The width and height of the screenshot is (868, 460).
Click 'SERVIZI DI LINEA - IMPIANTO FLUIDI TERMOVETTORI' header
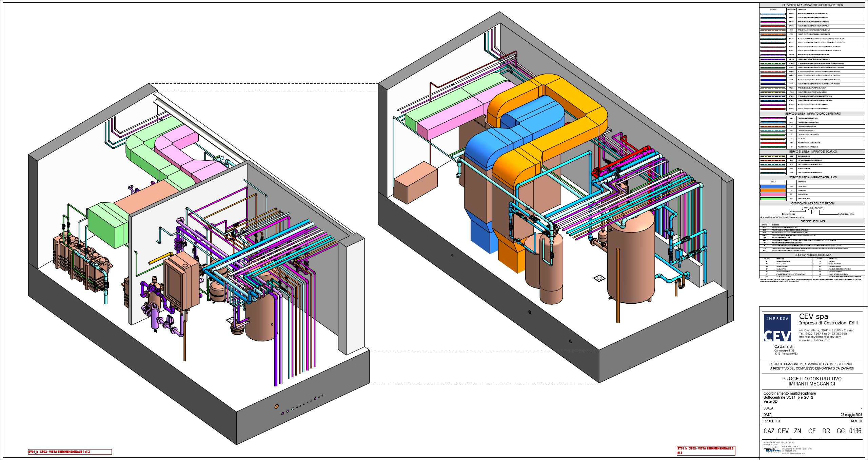pyautogui.click(x=813, y=5)
